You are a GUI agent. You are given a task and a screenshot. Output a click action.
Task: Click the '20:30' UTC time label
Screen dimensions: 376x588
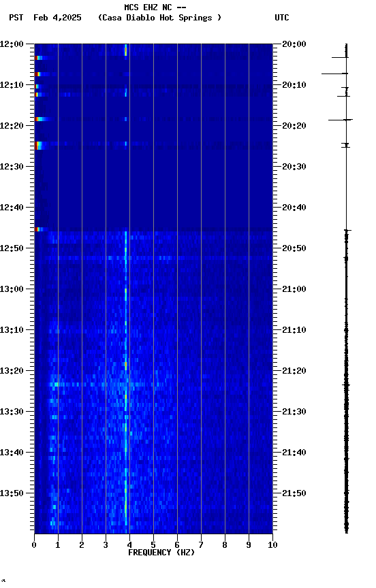(x=294, y=167)
